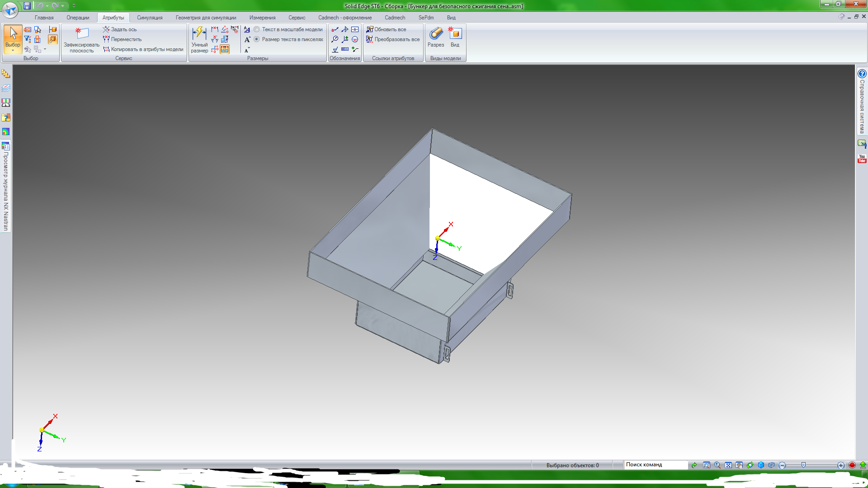Viewport: 868px width, 488px height.
Task: Redo the action in quick access toolbar
Action: (x=55, y=6)
